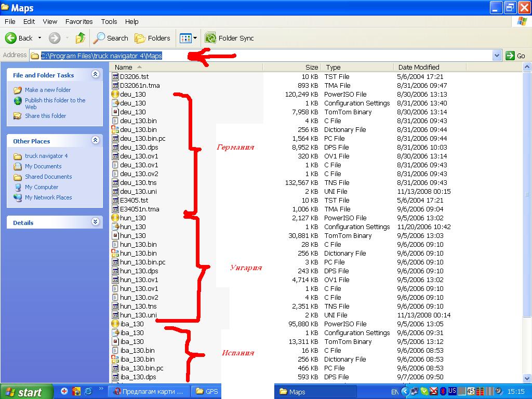Click the Windows start button
The image size is (532, 399).
point(26,392)
